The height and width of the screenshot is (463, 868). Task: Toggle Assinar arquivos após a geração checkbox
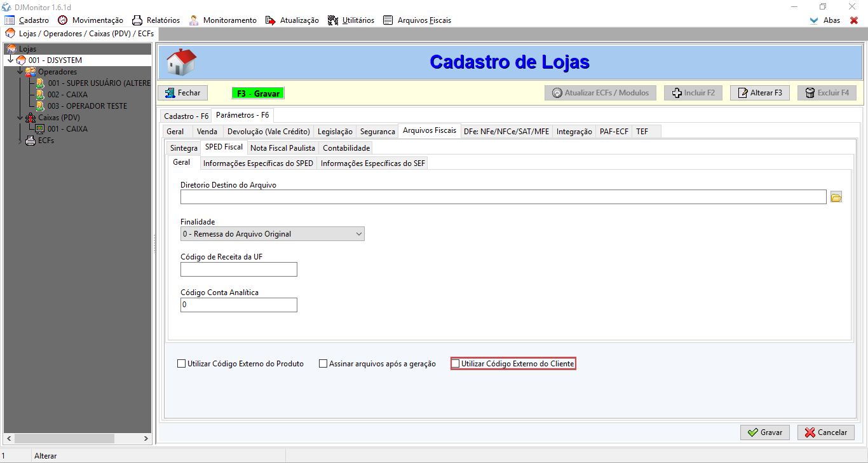pyautogui.click(x=323, y=364)
